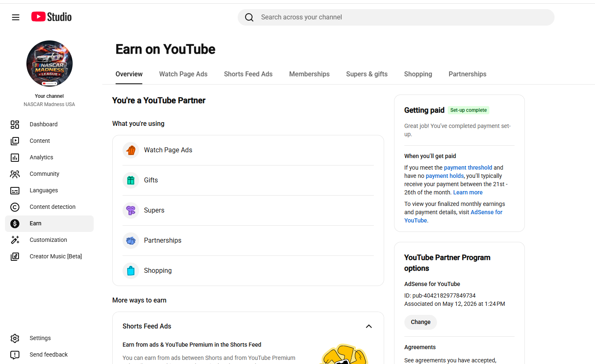The height and width of the screenshot is (364, 595).
Task: Open the Supers row label
Action: click(x=154, y=210)
